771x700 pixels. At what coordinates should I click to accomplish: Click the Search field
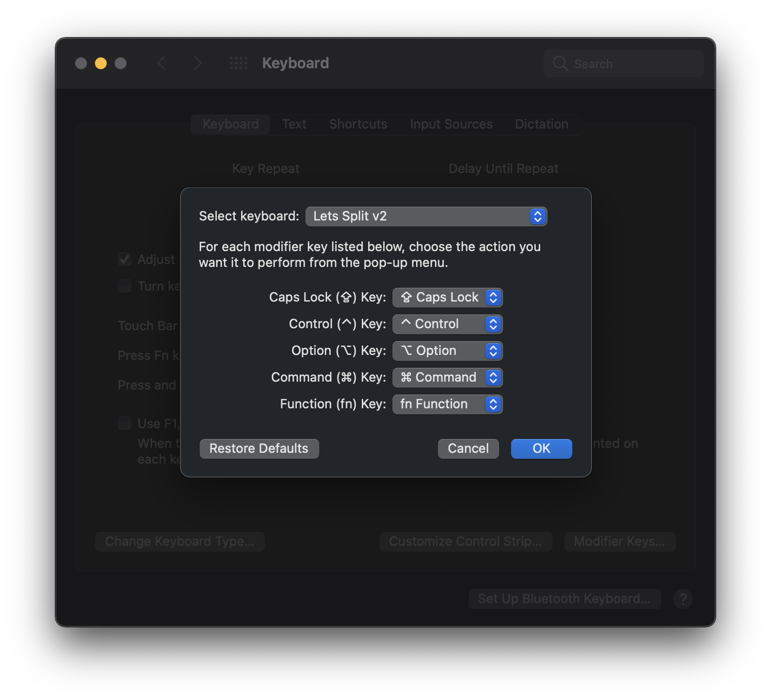click(624, 63)
